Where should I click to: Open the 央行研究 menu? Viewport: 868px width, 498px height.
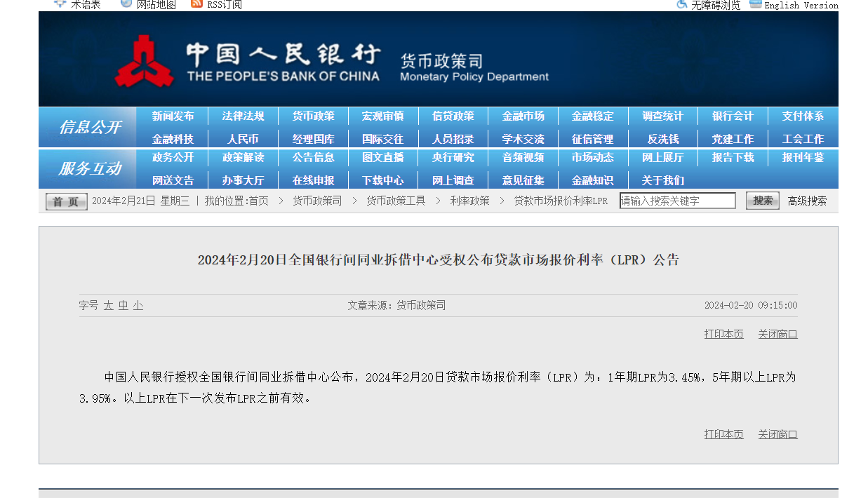[453, 158]
